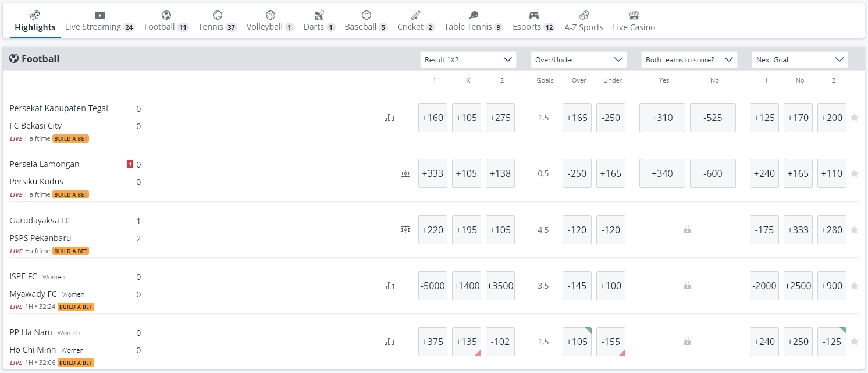Select the Volleyball sport icon

click(270, 15)
